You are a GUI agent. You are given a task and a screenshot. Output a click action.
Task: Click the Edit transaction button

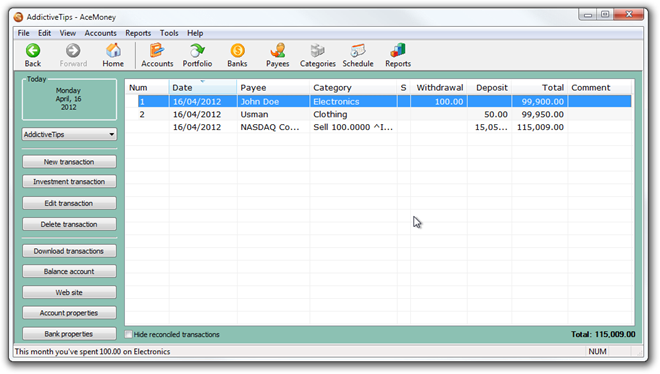coord(69,203)
